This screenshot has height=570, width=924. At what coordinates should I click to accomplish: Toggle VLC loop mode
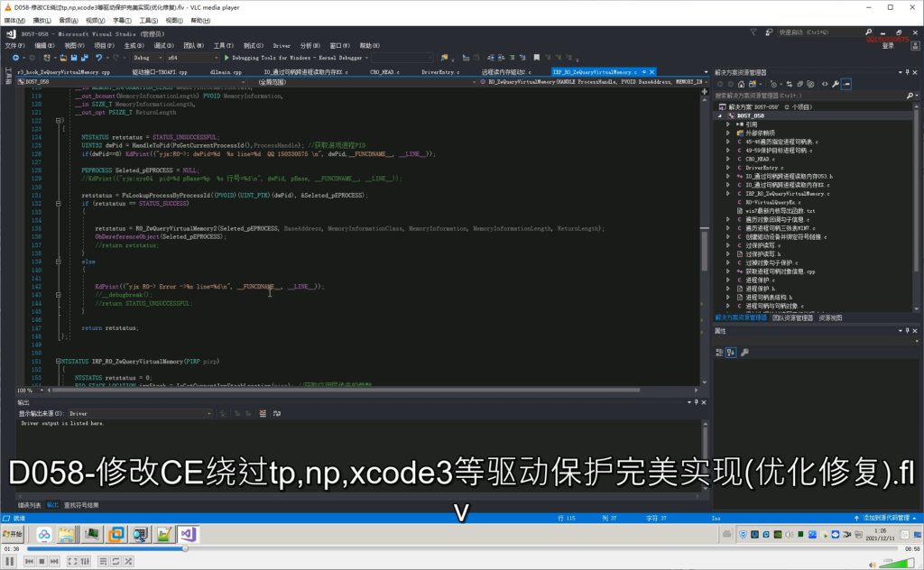click(x=115, y=562)
